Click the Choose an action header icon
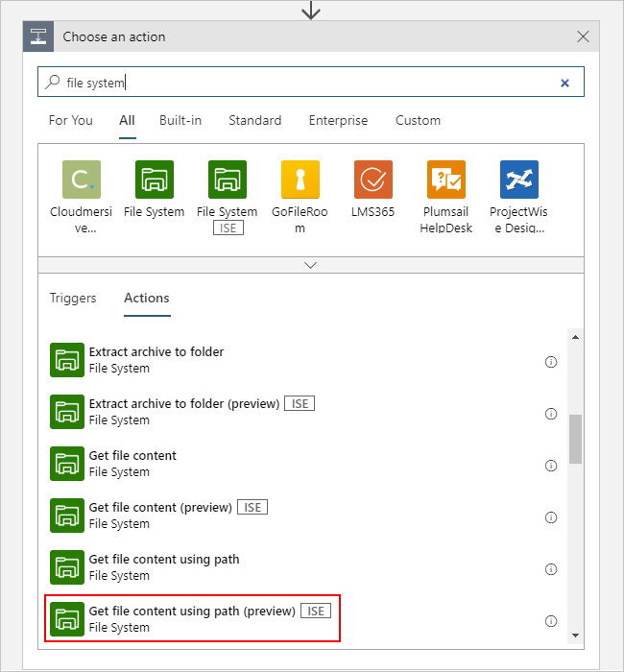624x672 pixels. tap(38, 36)
